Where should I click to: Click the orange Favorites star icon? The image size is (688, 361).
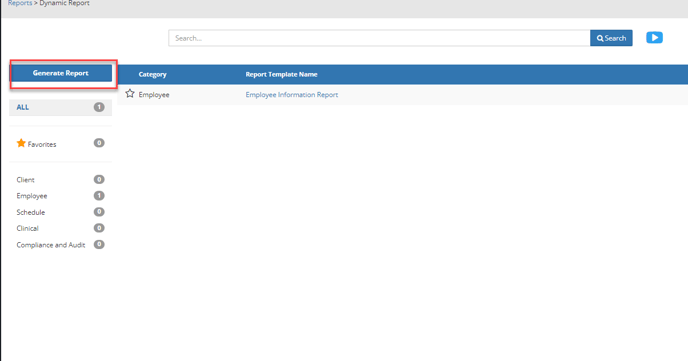21,143
